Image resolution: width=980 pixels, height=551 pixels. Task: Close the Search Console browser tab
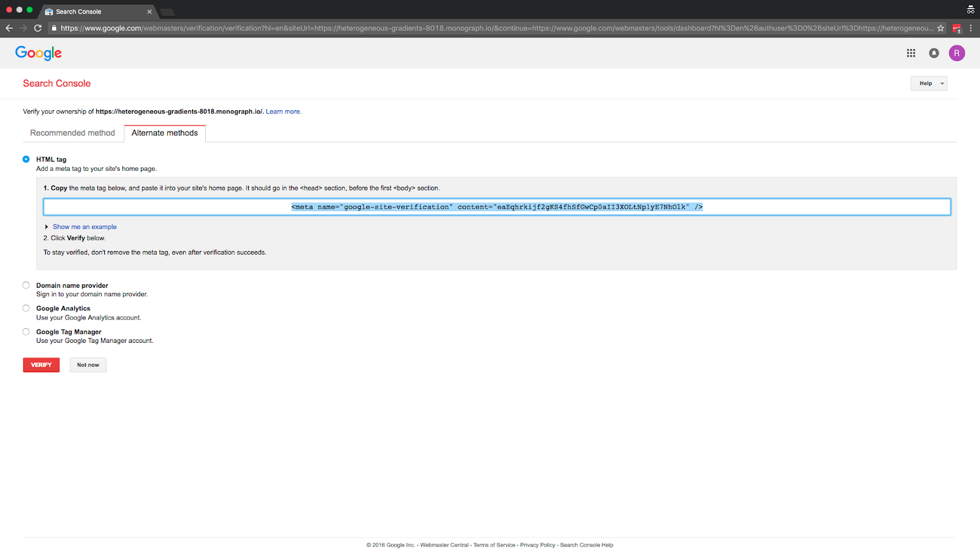coord(149,12)
